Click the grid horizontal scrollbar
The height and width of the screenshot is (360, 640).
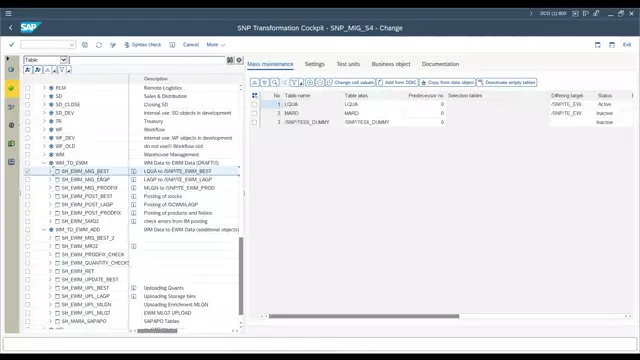coord(364,316)
